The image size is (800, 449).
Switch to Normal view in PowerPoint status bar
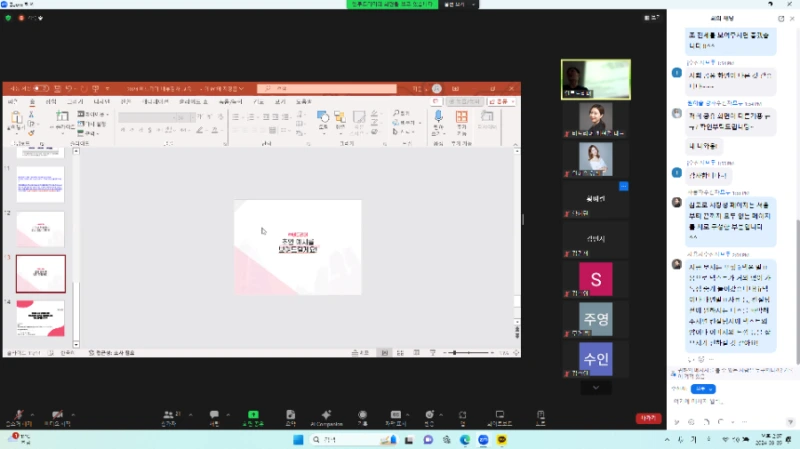point(385,353)
